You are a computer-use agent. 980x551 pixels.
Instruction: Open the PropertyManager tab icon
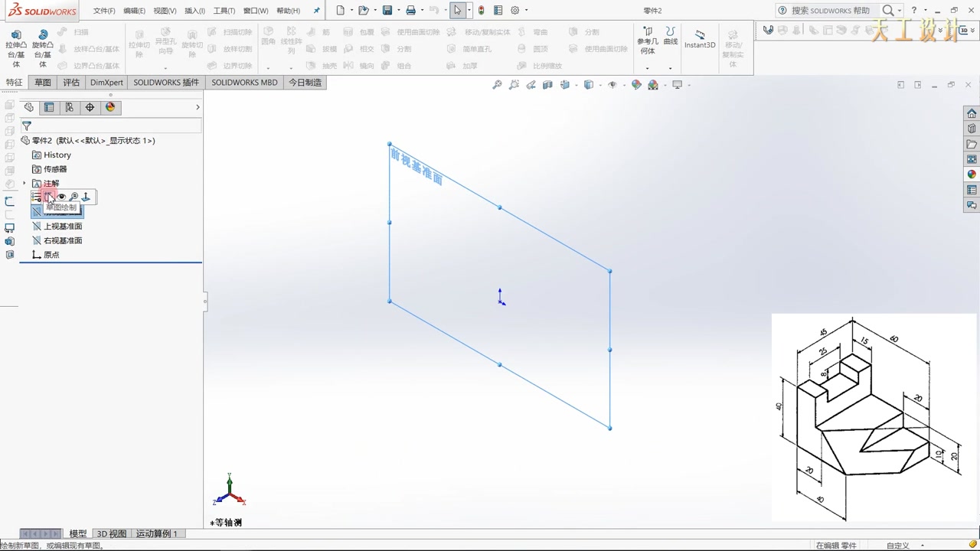pos(49,107)
